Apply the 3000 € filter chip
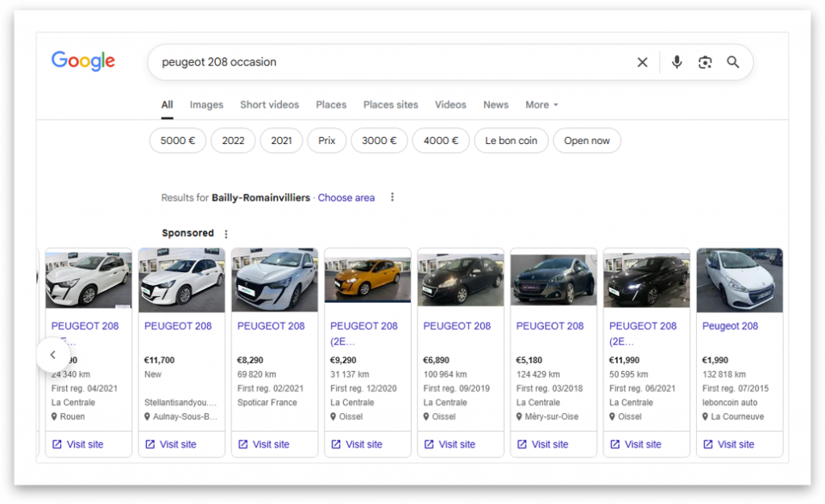The image size is (825, 504). [379, 140]
